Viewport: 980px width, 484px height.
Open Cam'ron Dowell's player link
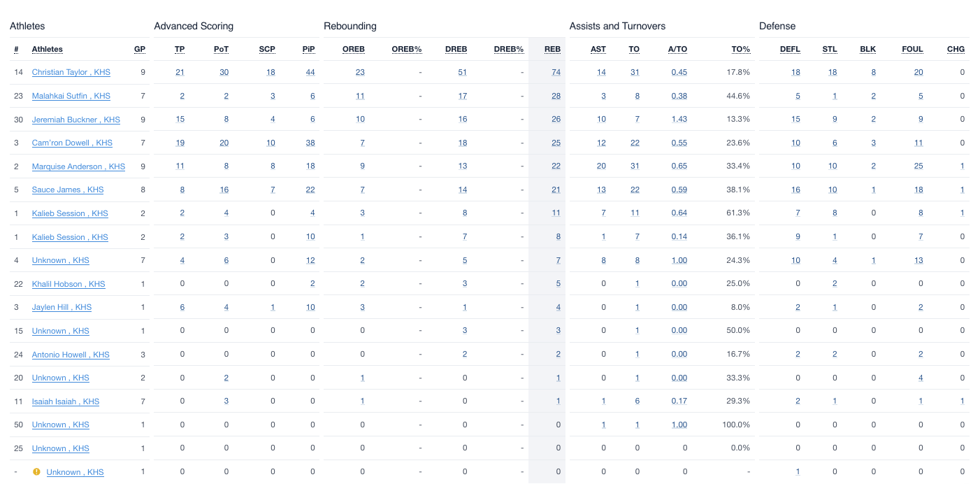pos(72,143)
